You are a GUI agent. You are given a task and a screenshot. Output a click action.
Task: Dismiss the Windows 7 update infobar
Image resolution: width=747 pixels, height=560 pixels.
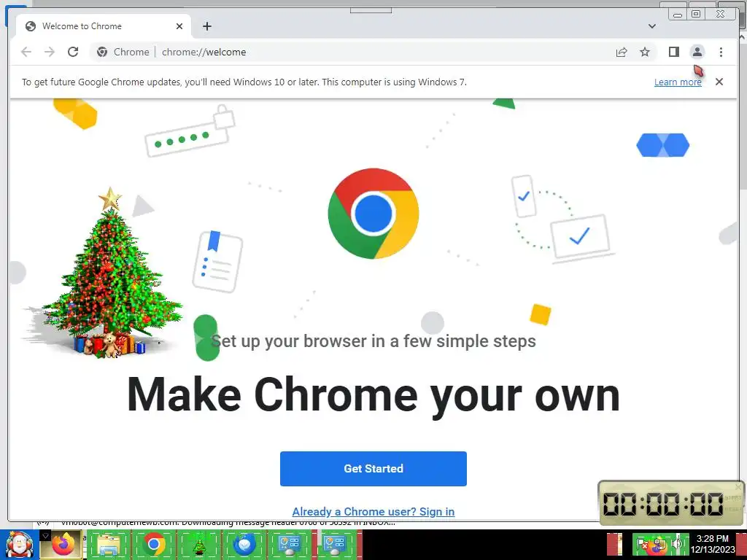(719, 82)
